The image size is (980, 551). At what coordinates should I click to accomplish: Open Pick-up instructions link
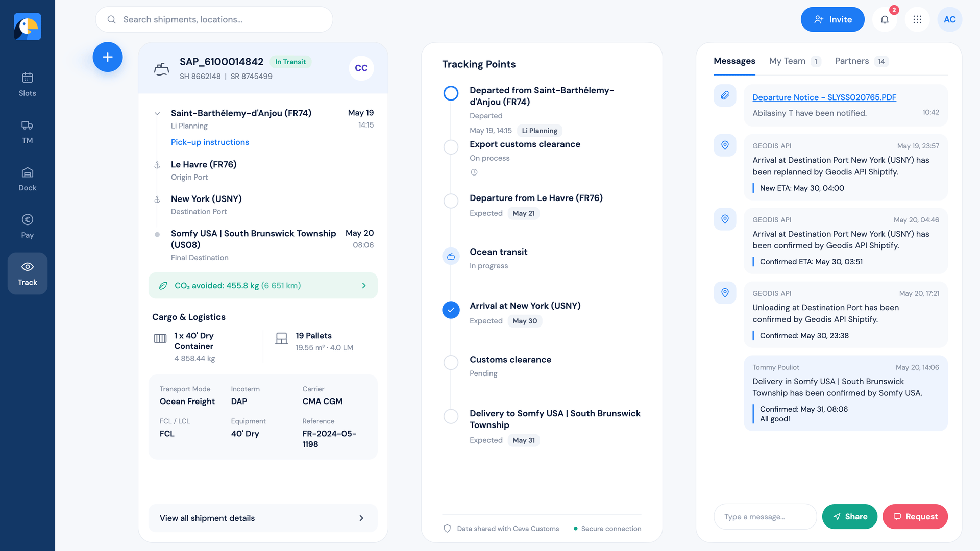pos(210,142)
